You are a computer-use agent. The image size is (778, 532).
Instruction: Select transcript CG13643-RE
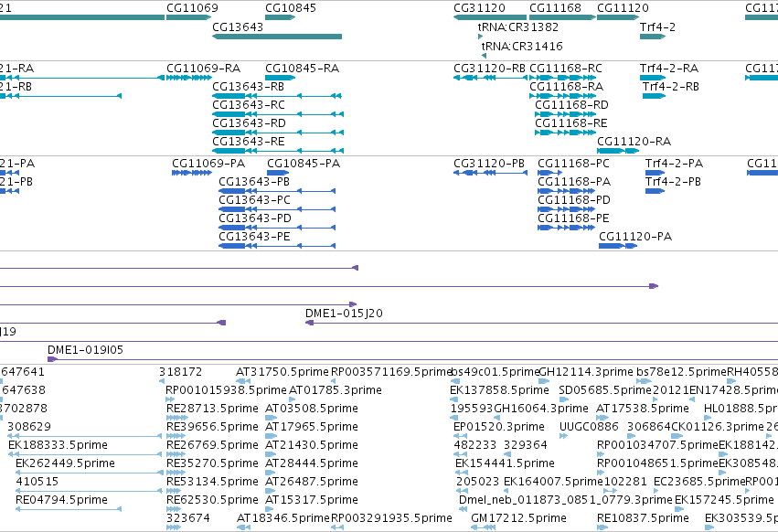278,151
